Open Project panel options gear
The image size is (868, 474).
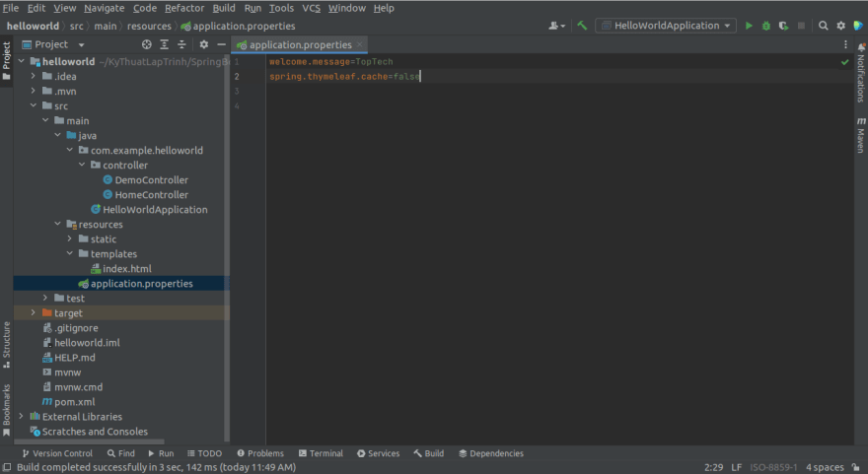click(x=204, y=44)
